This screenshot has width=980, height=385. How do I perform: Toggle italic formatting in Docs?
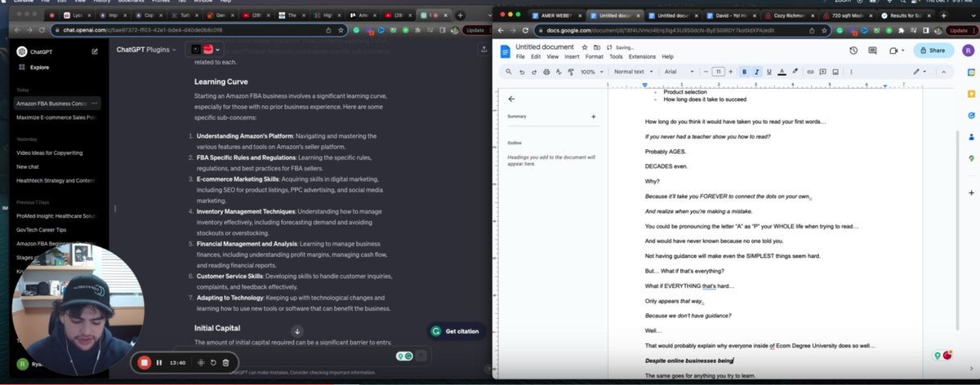tap(757, 72)
